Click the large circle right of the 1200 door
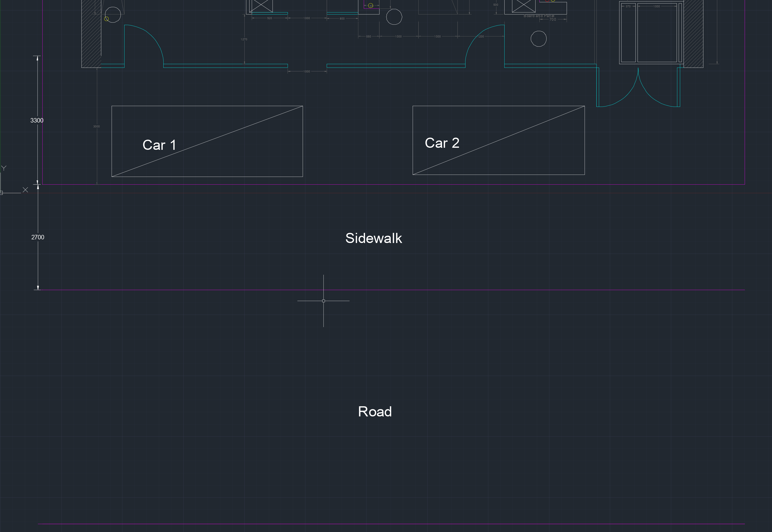Screen dimensions: 772x532 (539, 39)
